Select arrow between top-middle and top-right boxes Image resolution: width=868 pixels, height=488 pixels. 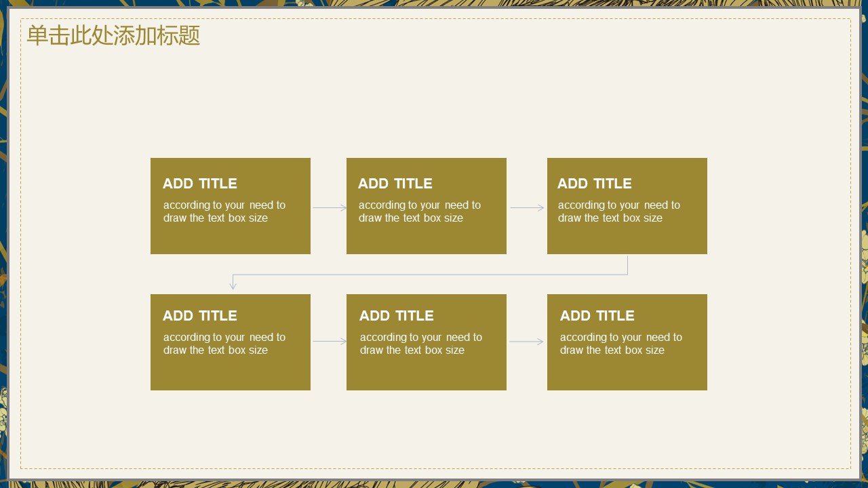[527, 208]
